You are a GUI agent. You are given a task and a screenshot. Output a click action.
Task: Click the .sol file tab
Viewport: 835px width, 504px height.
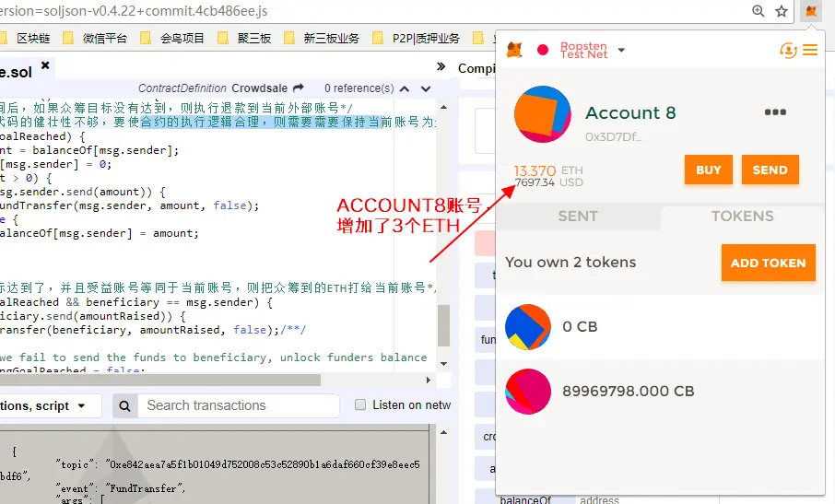pos(17,72)
